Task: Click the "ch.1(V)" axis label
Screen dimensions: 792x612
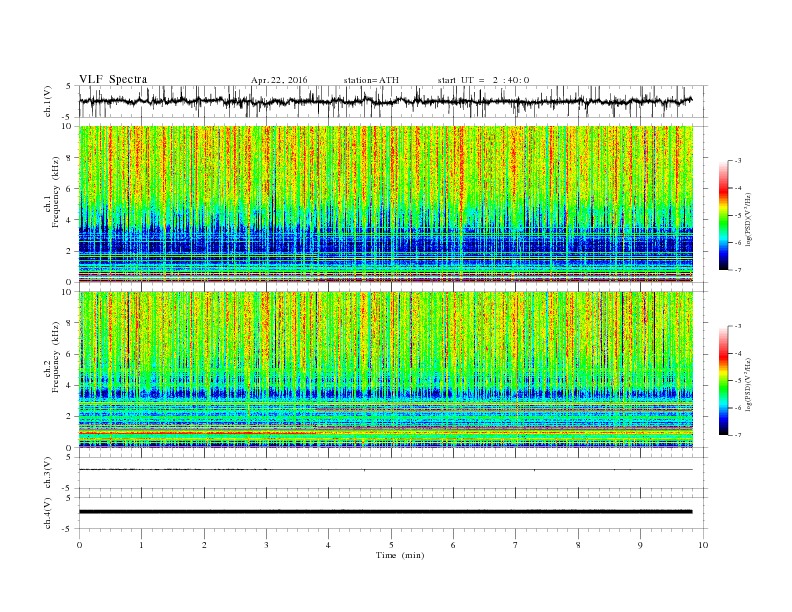Action: click(48, 101)
